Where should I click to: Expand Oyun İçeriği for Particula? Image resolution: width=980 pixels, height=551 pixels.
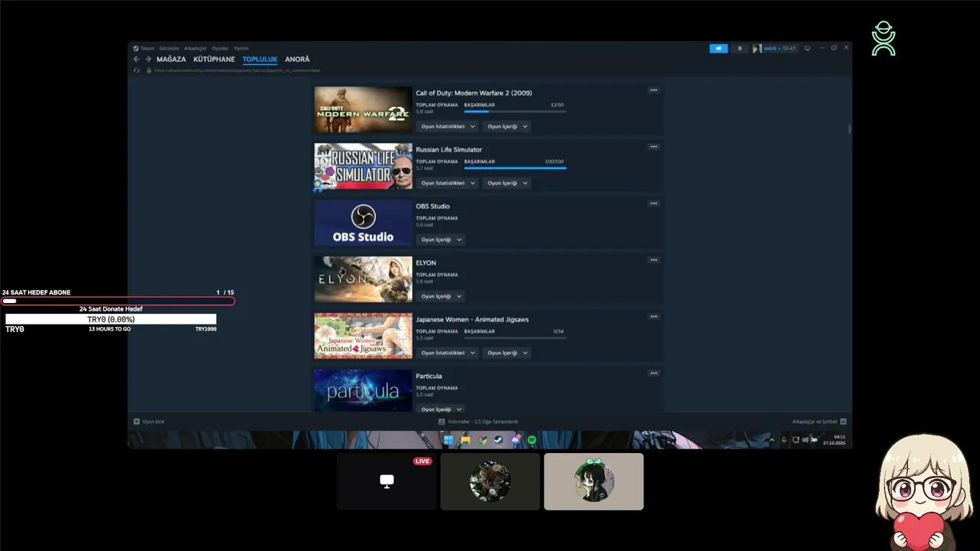441,409
